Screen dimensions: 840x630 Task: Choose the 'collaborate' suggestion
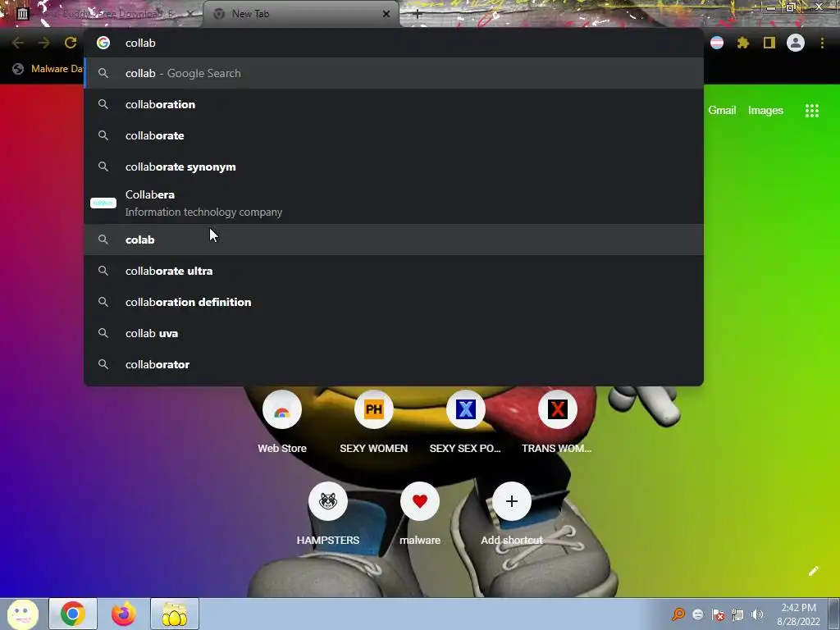394,135
